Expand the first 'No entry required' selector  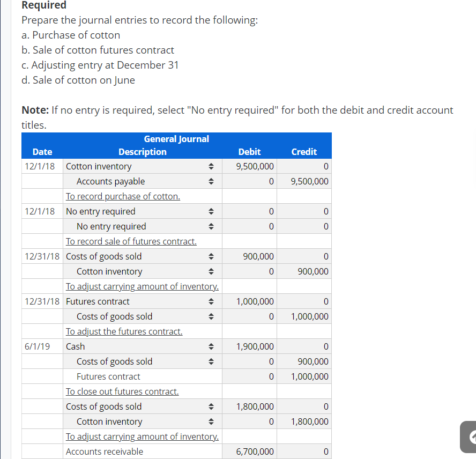click(x=211, y=211)
